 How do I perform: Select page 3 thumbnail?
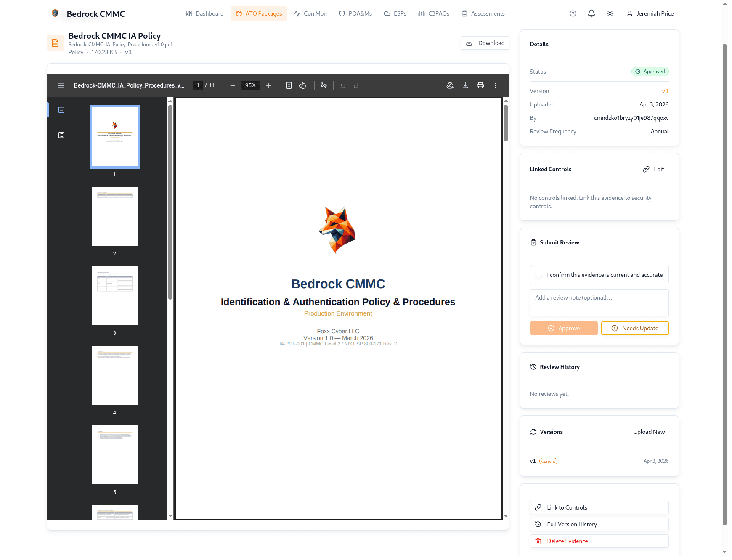pos(114,296)
